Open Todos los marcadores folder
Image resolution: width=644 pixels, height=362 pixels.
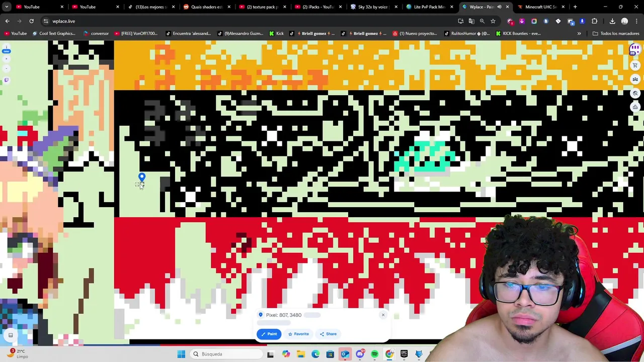[x=616, y=34]
